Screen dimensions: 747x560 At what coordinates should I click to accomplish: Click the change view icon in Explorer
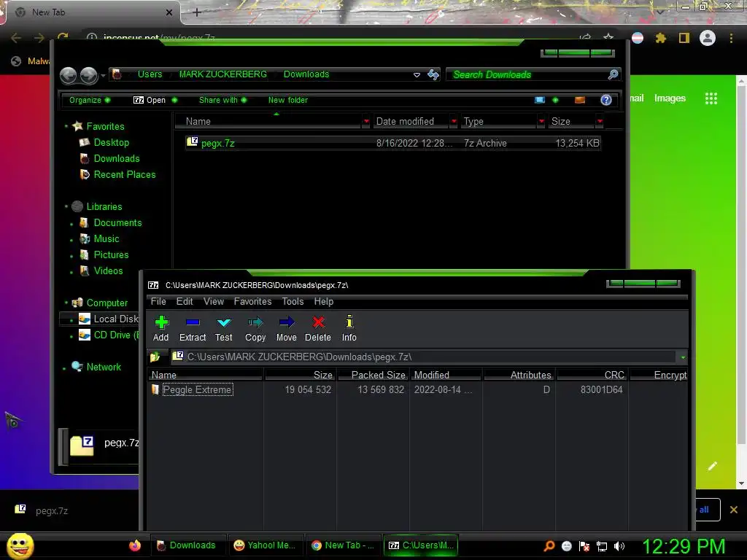pyautogui.click(x=540, y=100)
